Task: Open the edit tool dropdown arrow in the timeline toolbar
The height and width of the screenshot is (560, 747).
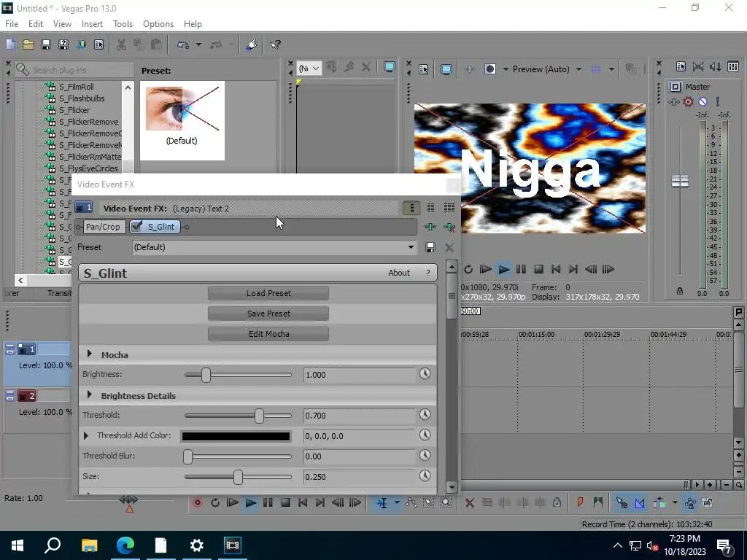Action: pyautogui.click(x=396, y=502)
